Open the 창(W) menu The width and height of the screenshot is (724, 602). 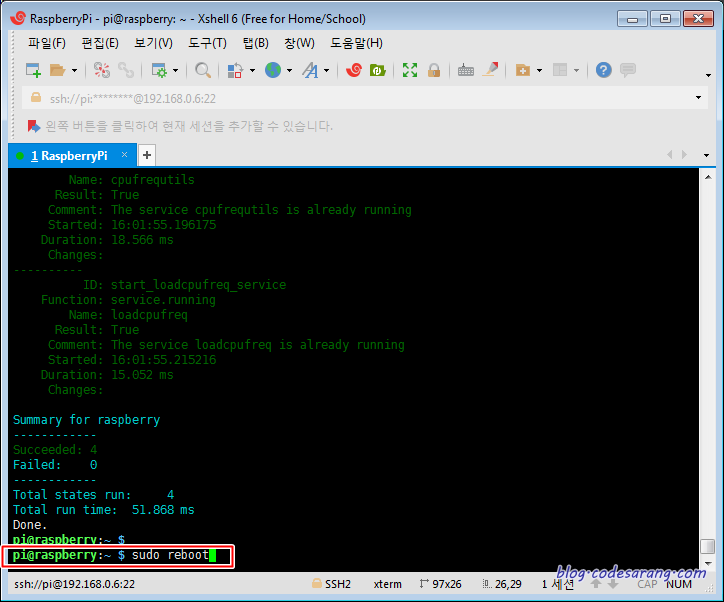[299, 43]
